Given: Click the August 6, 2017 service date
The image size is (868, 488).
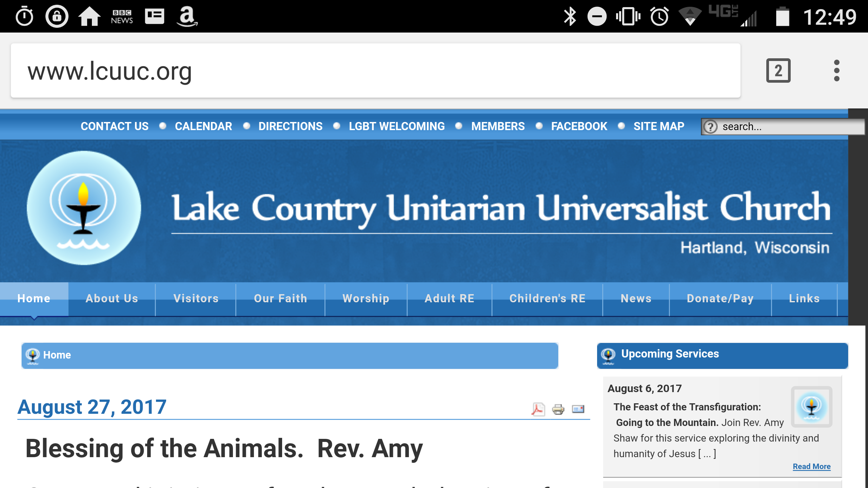Looking at the screenshot, I should (645, 388).
